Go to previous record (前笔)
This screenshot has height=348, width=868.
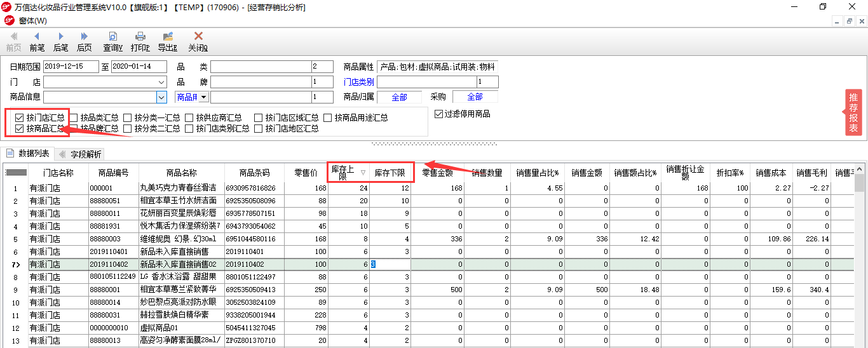click(37, 41)
